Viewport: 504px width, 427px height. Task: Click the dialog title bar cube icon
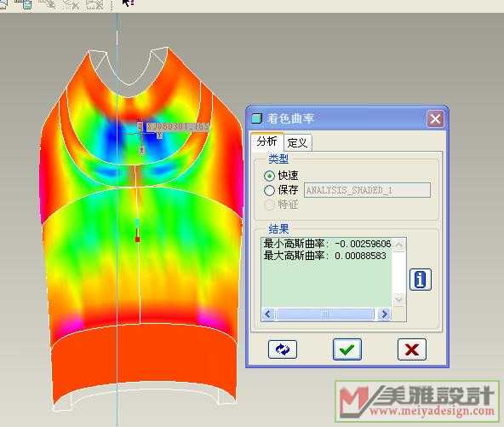click(x=257, y=118)
